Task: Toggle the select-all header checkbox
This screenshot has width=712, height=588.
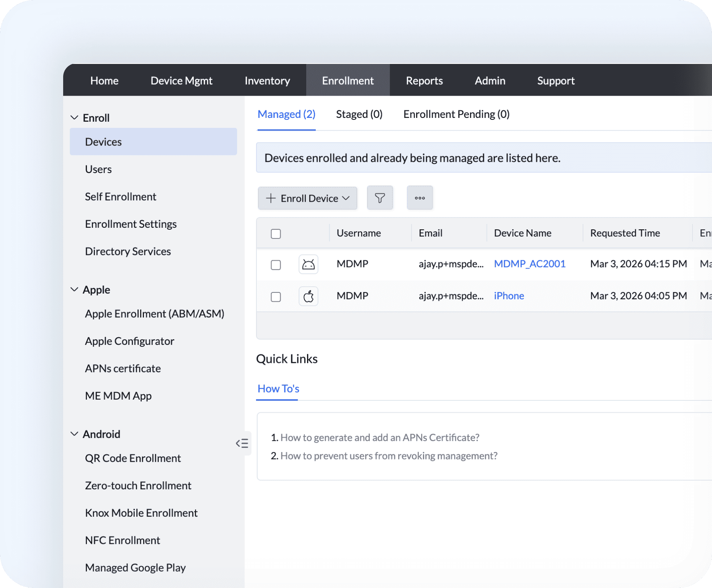Action: pos(276,234)
